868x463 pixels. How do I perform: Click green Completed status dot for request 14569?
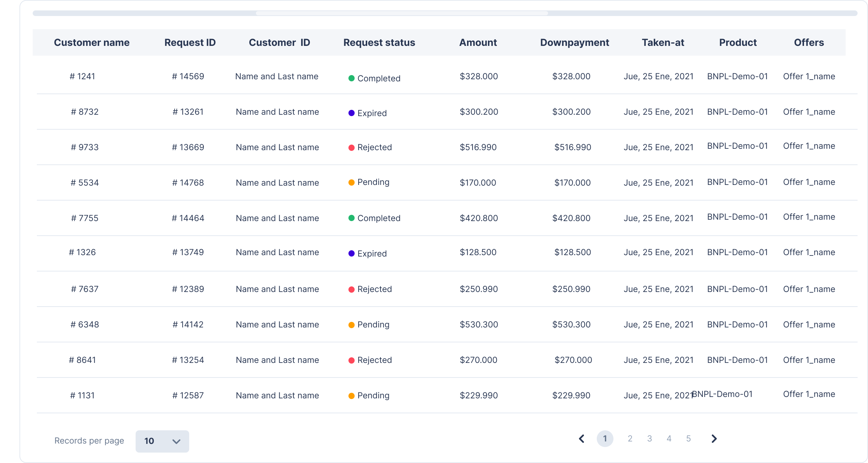pos(351,79)
